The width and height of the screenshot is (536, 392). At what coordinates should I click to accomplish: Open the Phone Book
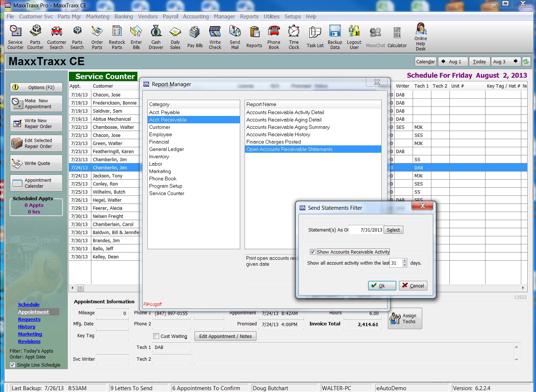[274, 37]
